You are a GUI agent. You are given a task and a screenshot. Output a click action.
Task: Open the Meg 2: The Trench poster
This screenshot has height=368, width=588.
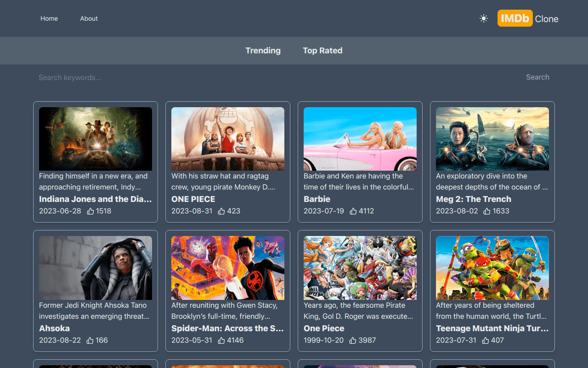492,139
